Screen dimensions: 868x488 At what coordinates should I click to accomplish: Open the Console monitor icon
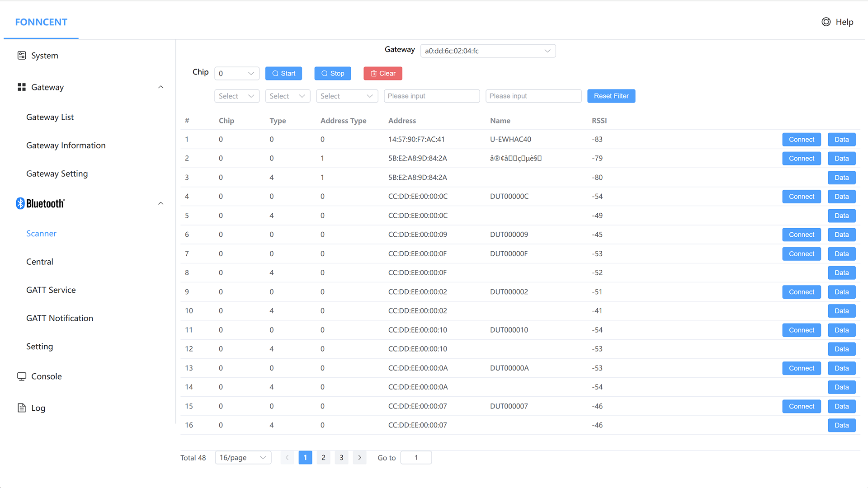21,376
